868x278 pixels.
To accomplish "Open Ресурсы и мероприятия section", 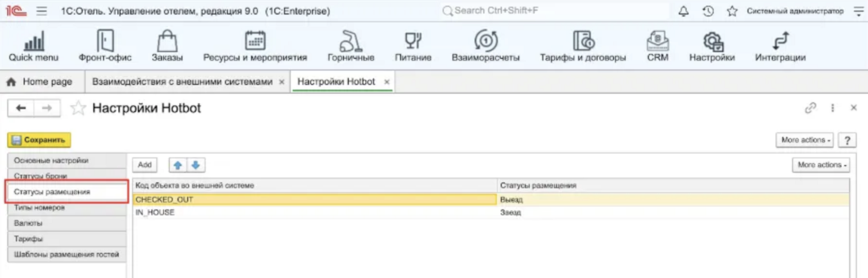I will pos(255,46).
